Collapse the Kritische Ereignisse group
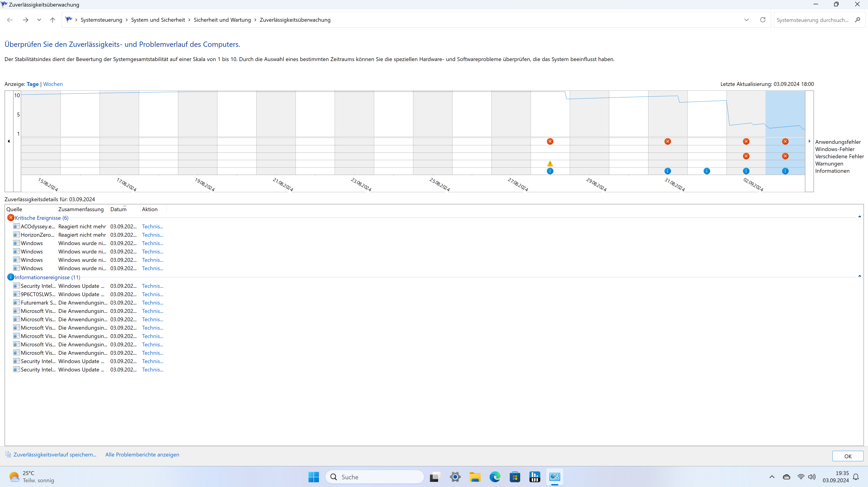The height and width of the screenshot is (487, 868). pos(860,217)
